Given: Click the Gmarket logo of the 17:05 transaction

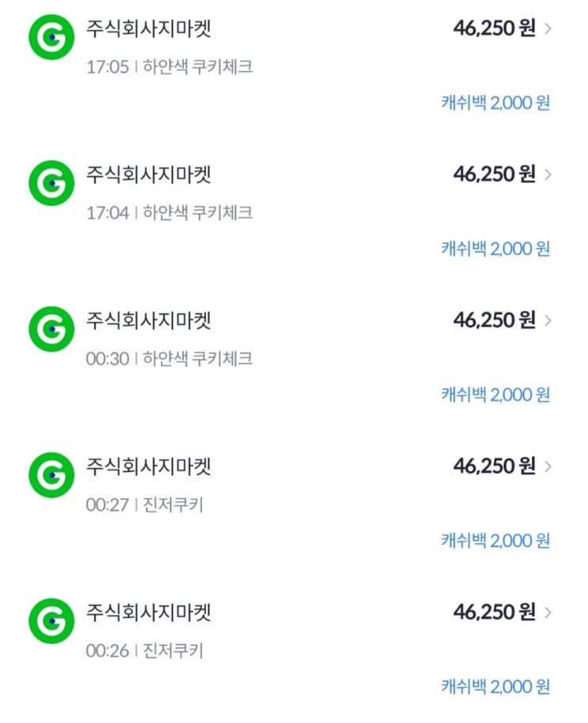Looking at the screenshot, I should [x=51, y=36].
